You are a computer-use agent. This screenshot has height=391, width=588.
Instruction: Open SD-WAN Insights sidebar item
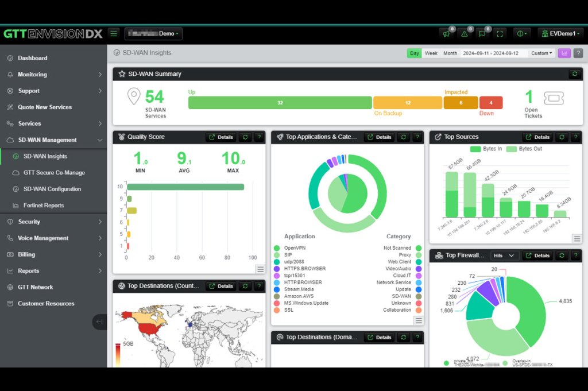pos(53,156)
